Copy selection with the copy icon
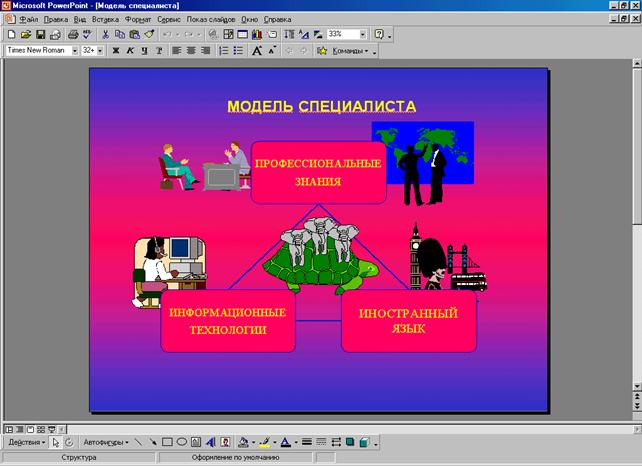The height and width of the screenshot is (466, 642). tap(120, 34)
